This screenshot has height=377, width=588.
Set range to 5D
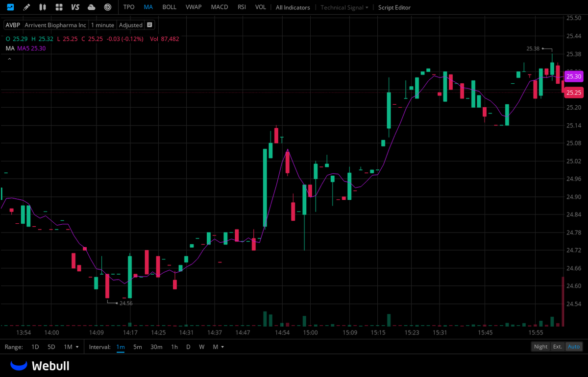(51, 347)
